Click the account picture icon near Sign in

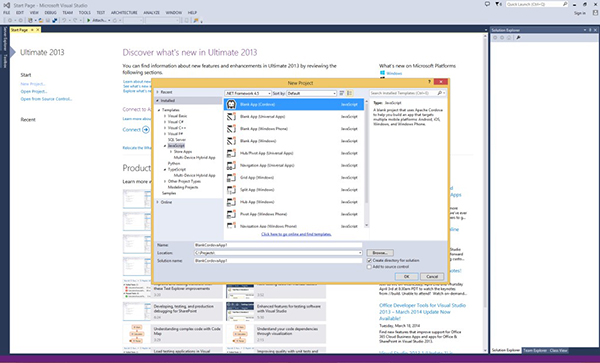(x=595, y=13)
